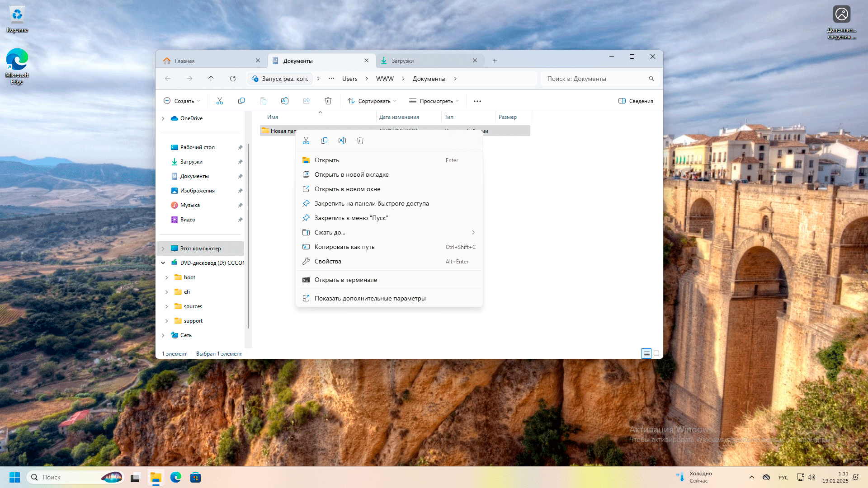Click the Сортировать dropdown button
The image size is (868, 488).
coord(372,101)
